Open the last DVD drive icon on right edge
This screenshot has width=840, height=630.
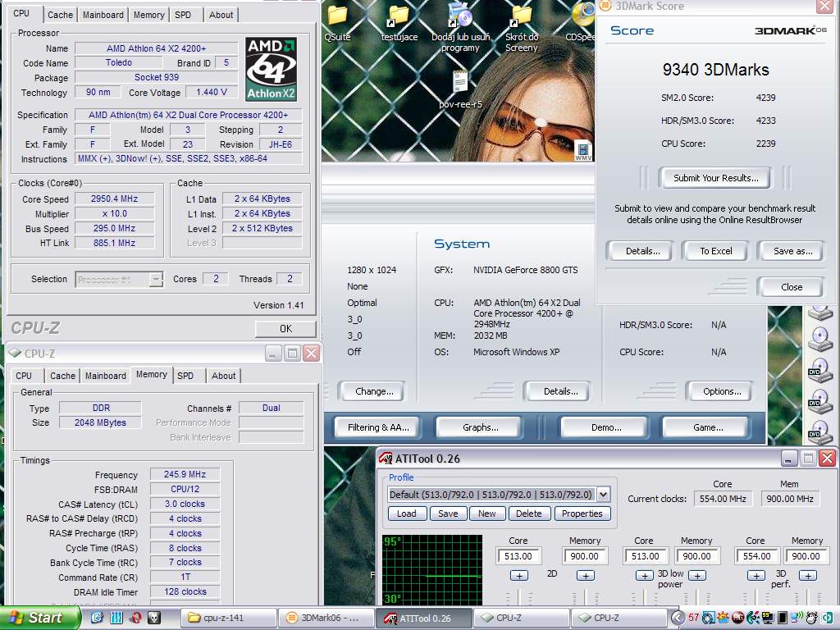click(820, 432)
